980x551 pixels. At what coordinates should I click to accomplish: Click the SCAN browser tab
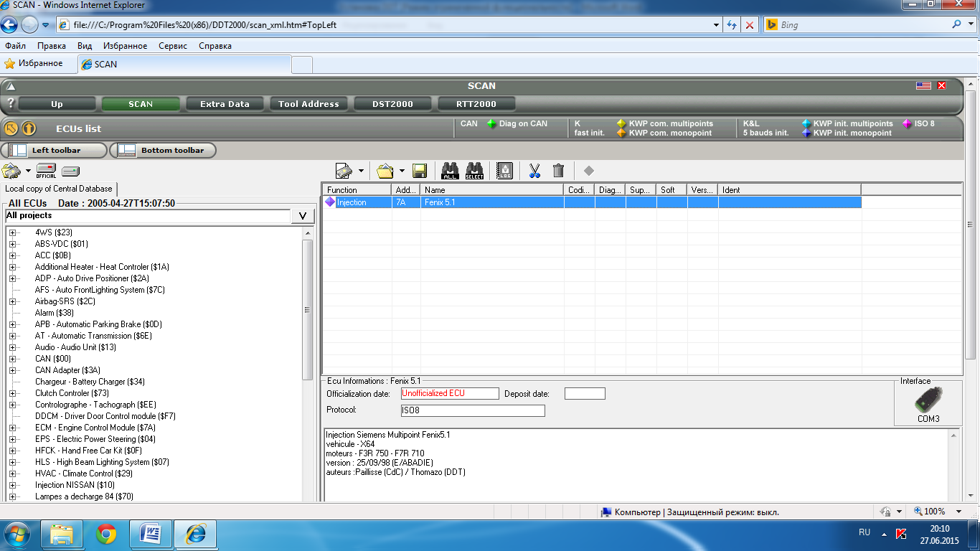[x=184, y=64]
